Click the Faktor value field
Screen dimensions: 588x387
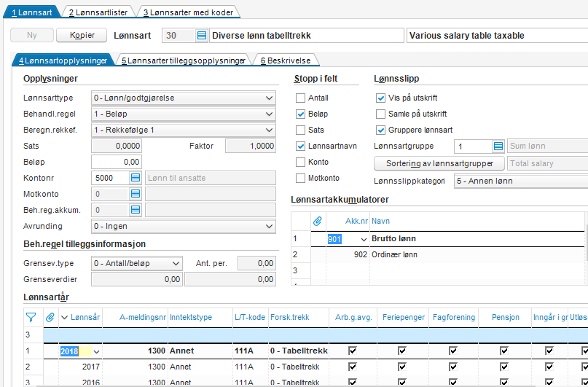(251, 146)
